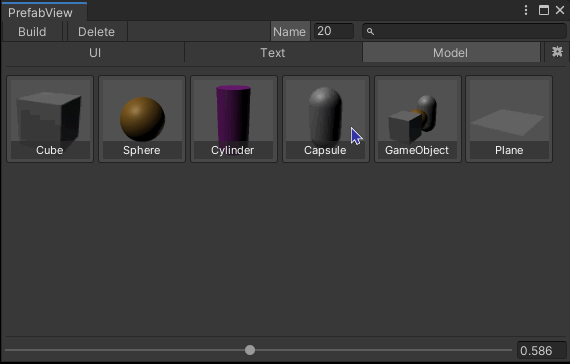The width and height of the screenshot is (570, 364).
Task: Click the Delete button
Action: tap(96, 32)
